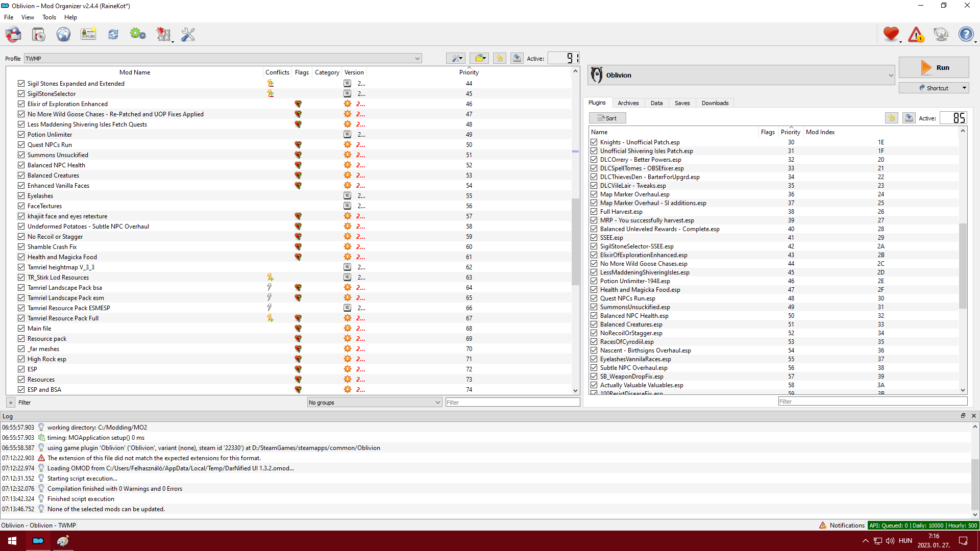Open the View menu
Screen dimensions: 980x551
[28, 17]
